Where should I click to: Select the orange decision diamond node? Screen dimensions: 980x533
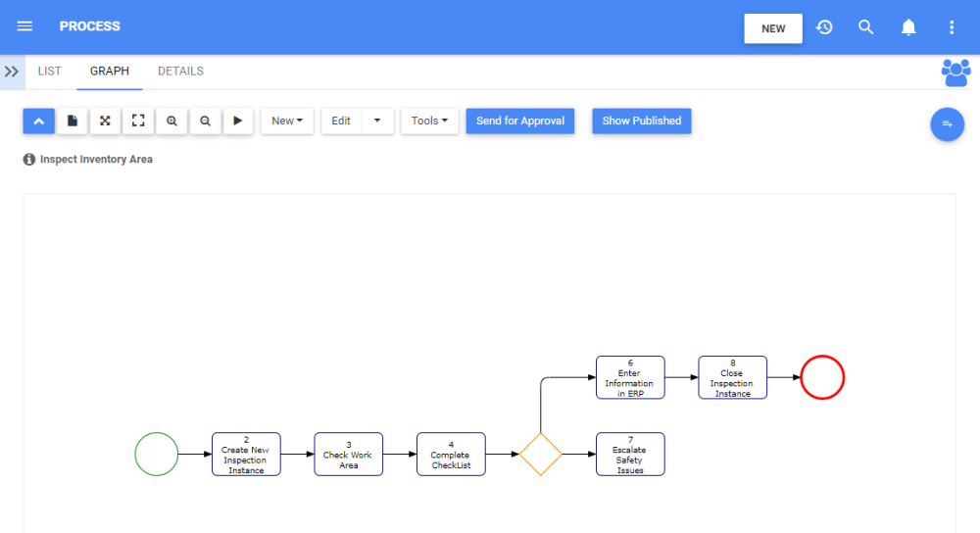click(540, 455)
